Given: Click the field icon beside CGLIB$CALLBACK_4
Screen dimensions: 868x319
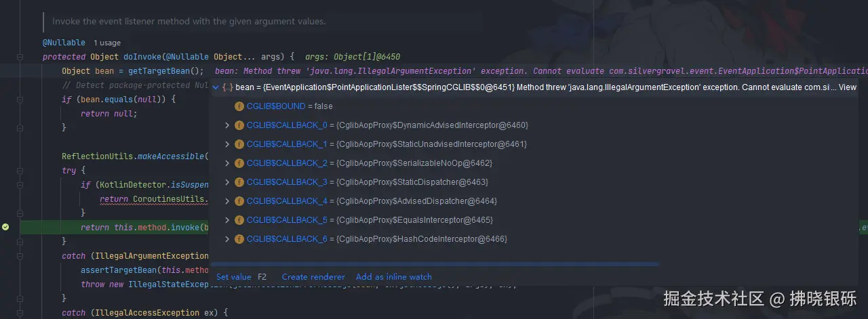Looking at the screenshot, I should (239, 201).
